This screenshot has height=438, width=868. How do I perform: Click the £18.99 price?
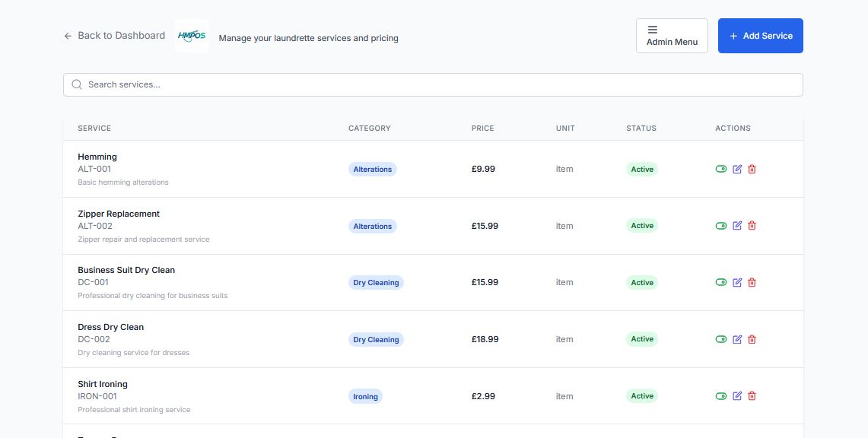pyautogui.click(x=485, y=340)
